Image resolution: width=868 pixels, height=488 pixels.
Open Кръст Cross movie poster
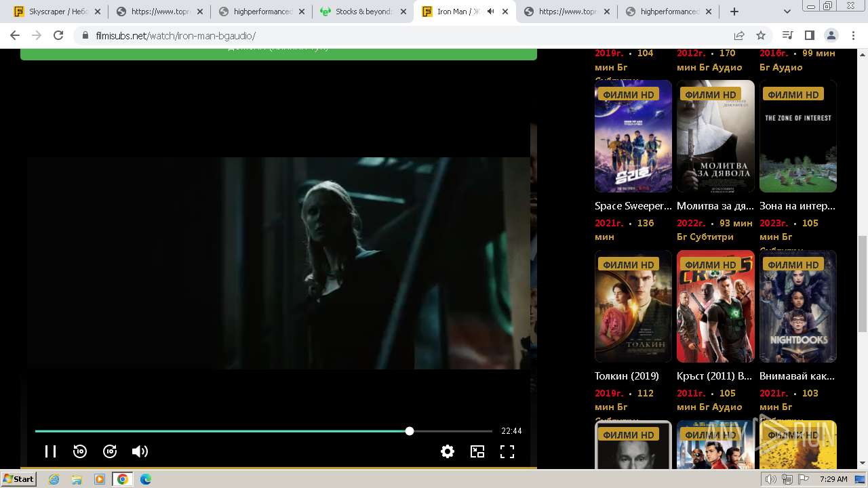point(715,306)
